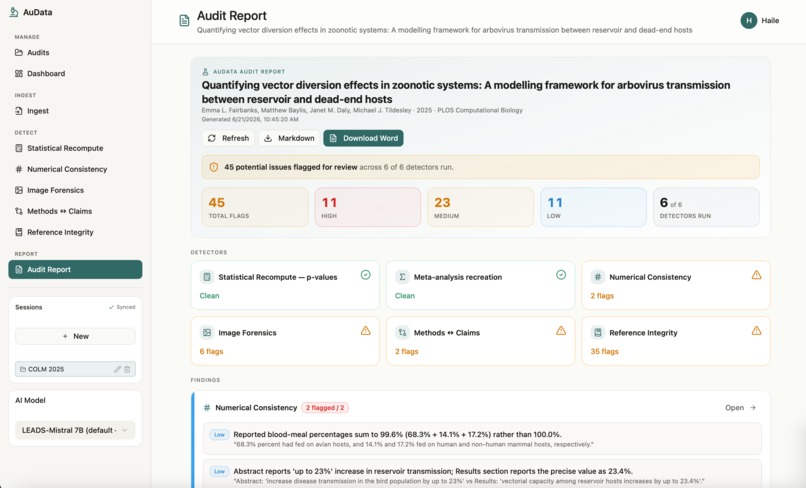Click warning triangle on Methods ↔ Claims card
The height and width of the screenshot is (488, 806).
point(561,331)
